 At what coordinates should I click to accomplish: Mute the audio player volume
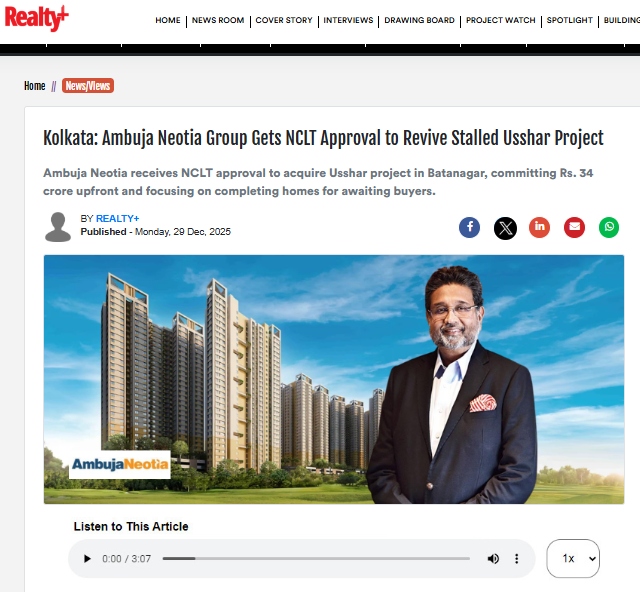(x=493, y=559)
